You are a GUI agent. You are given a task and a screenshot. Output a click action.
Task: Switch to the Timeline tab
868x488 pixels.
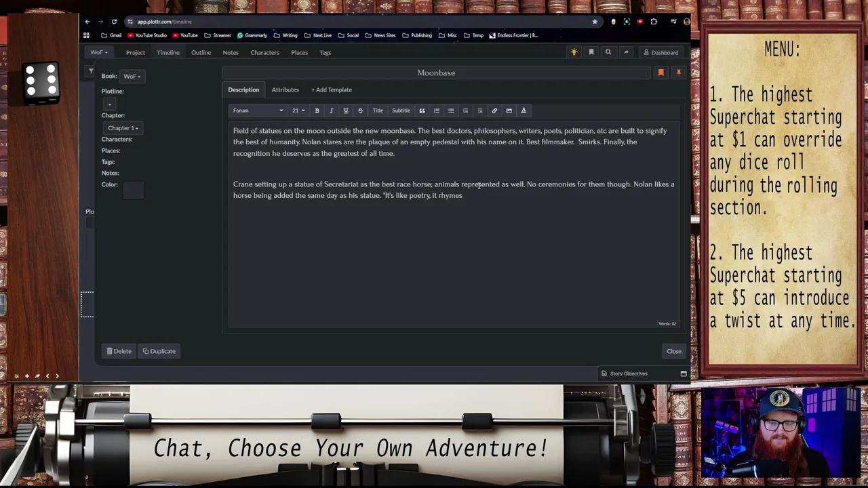[x=168, y=52]
